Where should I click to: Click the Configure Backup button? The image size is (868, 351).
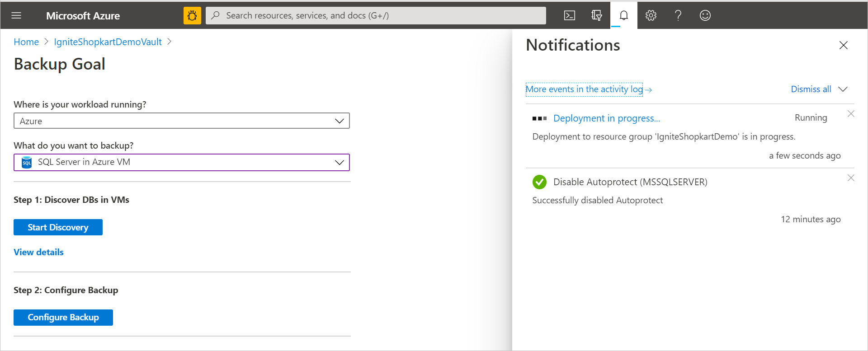63,318
